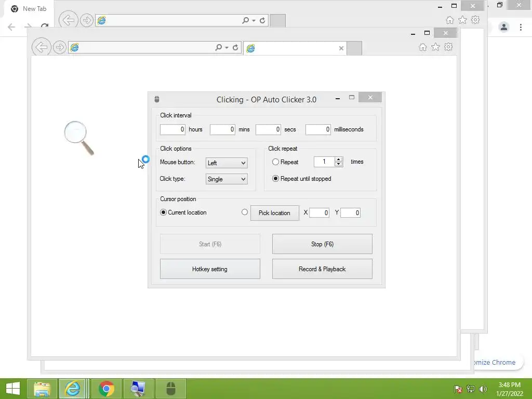
Task: Click the hours input field
Action: [172, 129]
